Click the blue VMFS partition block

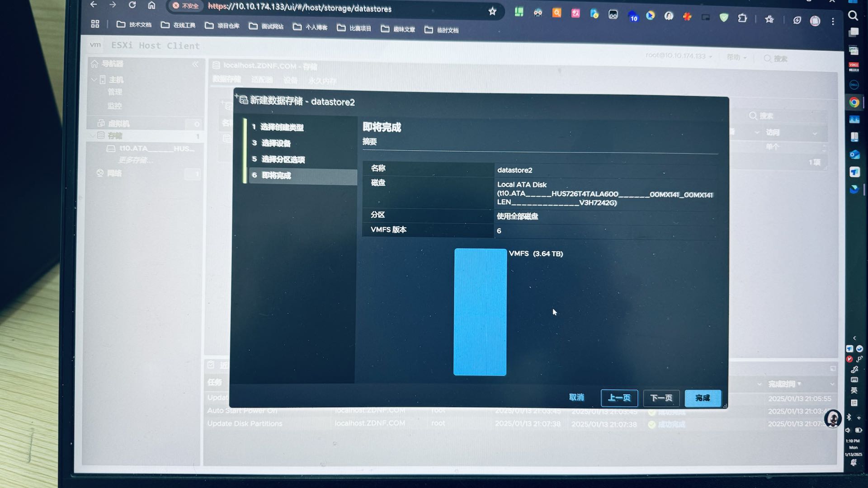pos(480,312)
